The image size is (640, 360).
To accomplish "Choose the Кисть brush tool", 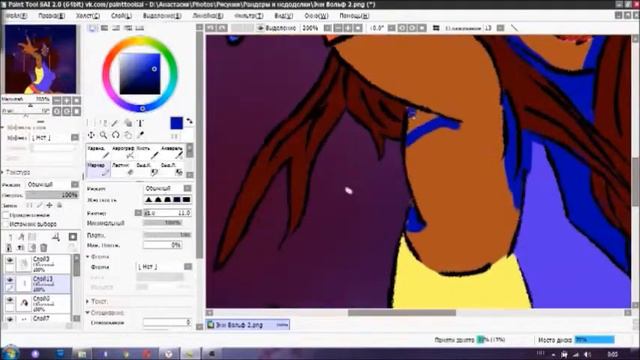I will point(147,152).
